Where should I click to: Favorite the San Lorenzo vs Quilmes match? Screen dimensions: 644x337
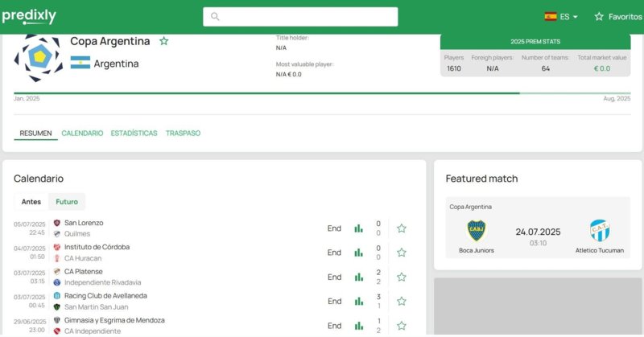402,228
